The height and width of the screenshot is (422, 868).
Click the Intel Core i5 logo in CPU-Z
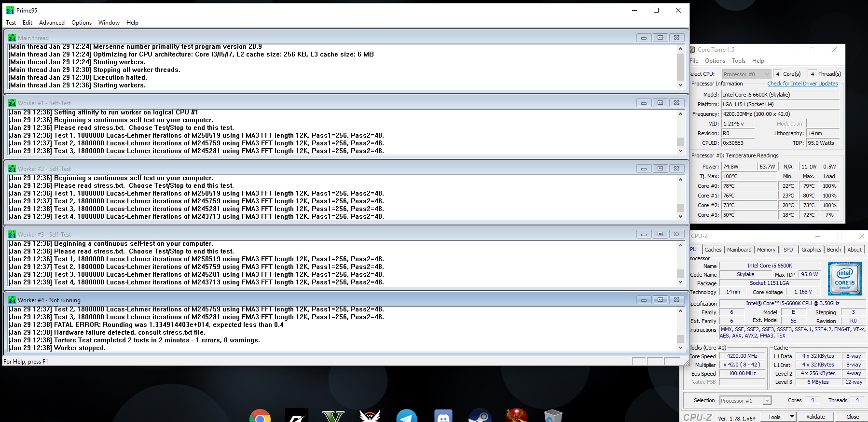click(x=845, y=279)
